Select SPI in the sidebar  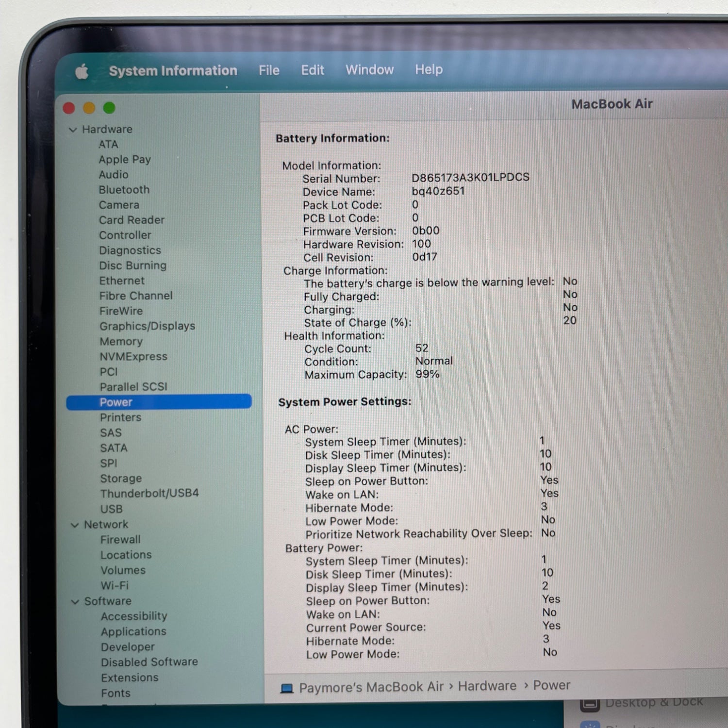pos(109,463)
